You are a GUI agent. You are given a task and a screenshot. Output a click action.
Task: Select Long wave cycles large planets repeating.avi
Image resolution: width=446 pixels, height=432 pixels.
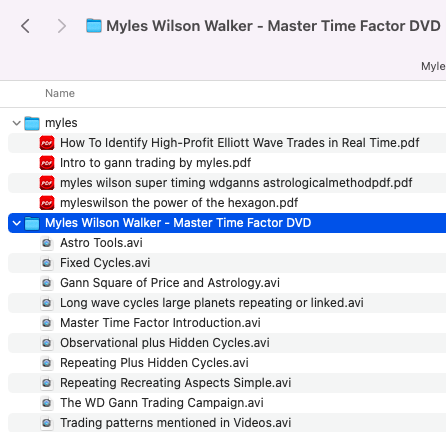(212, 303)
